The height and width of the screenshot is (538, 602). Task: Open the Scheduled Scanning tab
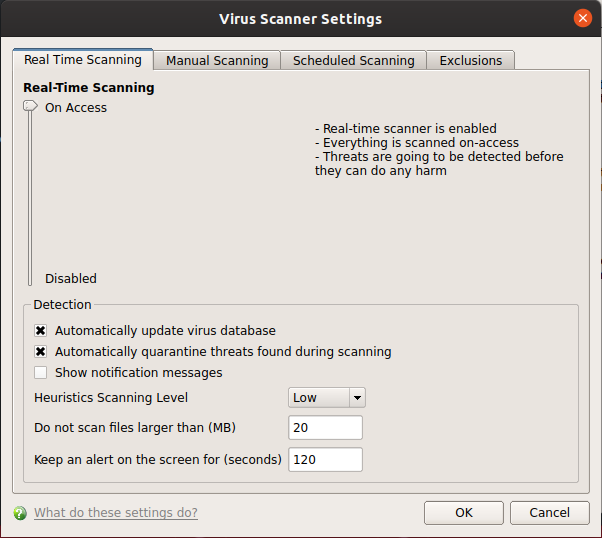click(x=354, y=60)
